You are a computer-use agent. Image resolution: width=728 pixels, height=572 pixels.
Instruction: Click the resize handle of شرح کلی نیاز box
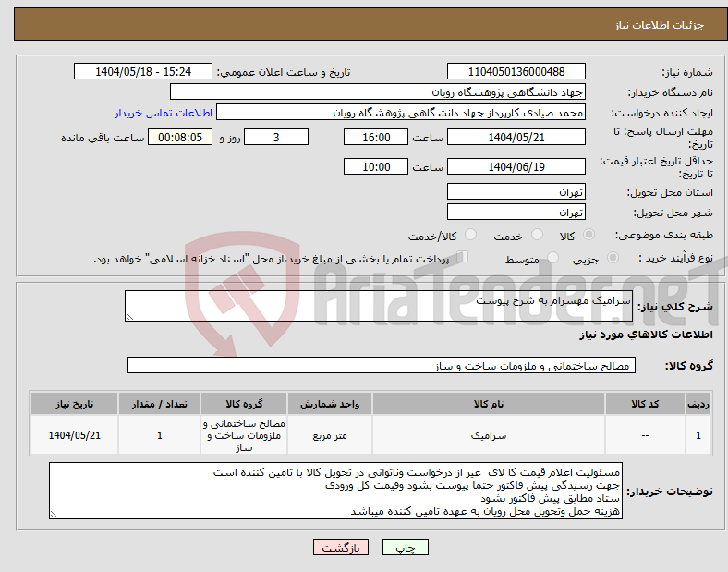(129, 317)
